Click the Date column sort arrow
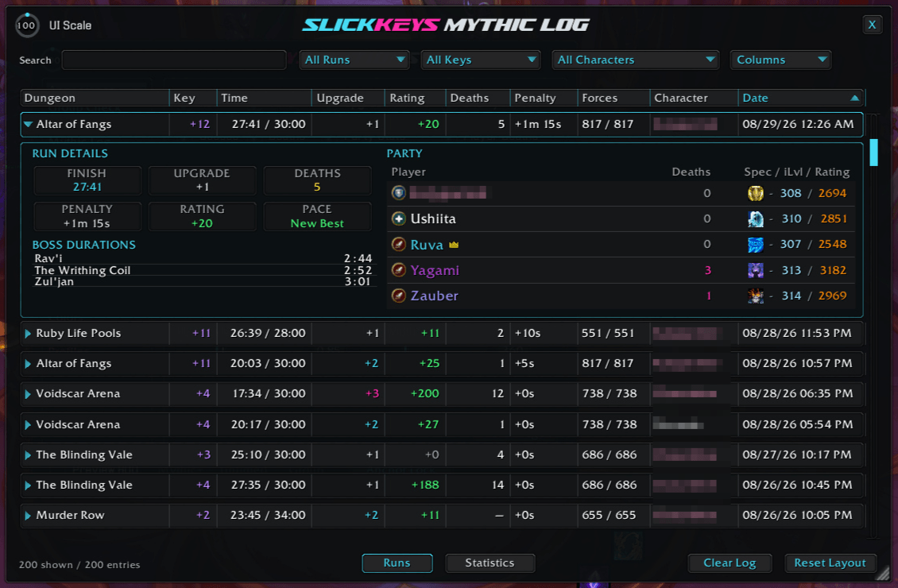 pos(854,98)
